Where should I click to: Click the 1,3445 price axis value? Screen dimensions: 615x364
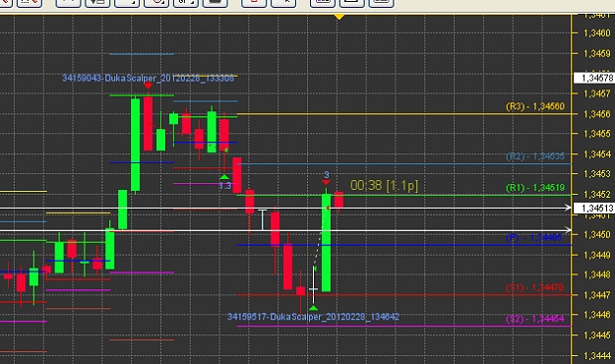tap(597, 335)
